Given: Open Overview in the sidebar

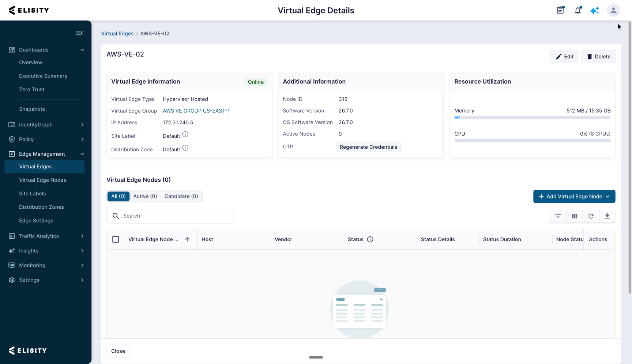Looking at the screenshot, I should [31, 62].
